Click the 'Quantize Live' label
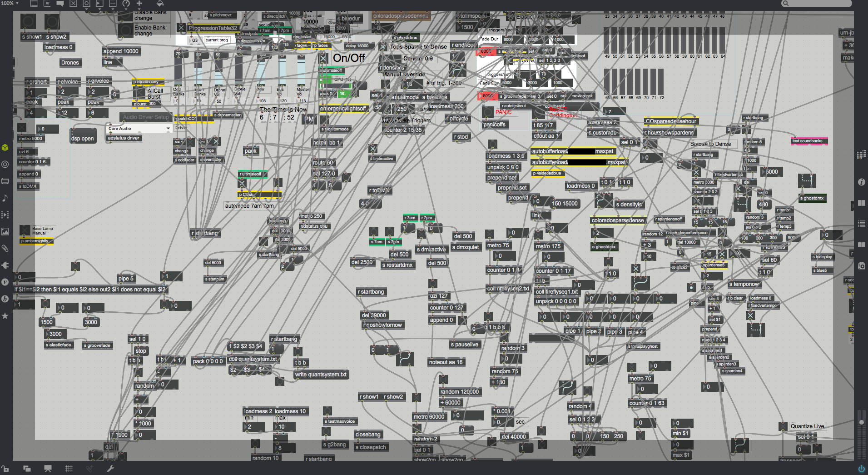The image size is (868, 475). (x=807, y=426)
